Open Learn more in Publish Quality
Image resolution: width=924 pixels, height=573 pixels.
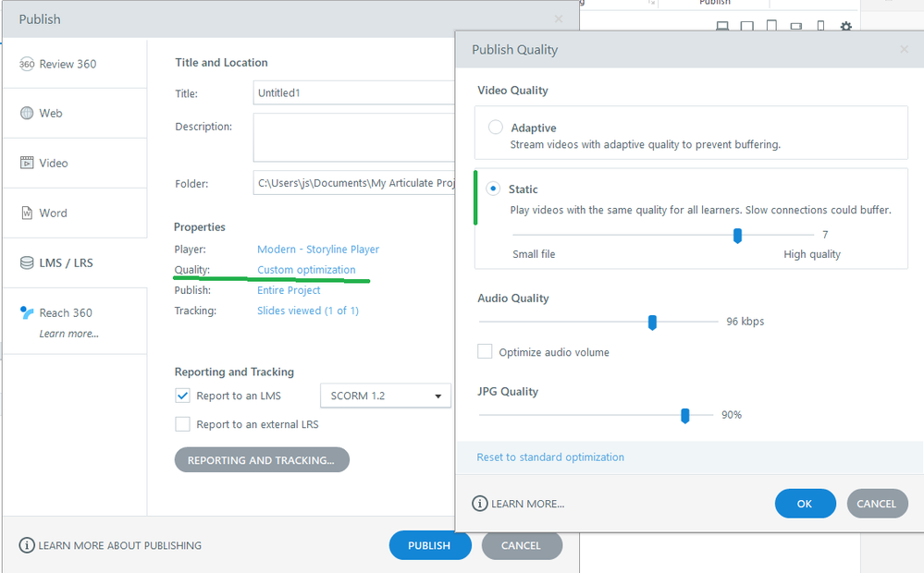pyautogui.click(x=527, y=504)
